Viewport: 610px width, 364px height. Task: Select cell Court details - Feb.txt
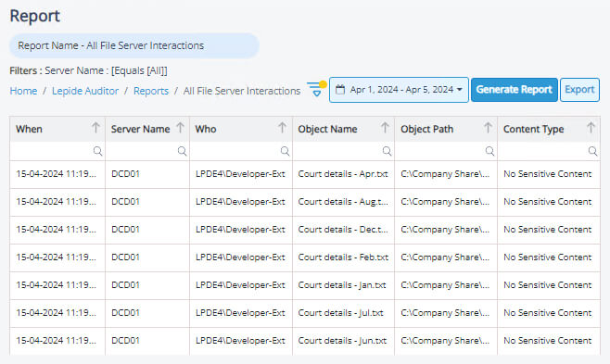click(343, 257)
